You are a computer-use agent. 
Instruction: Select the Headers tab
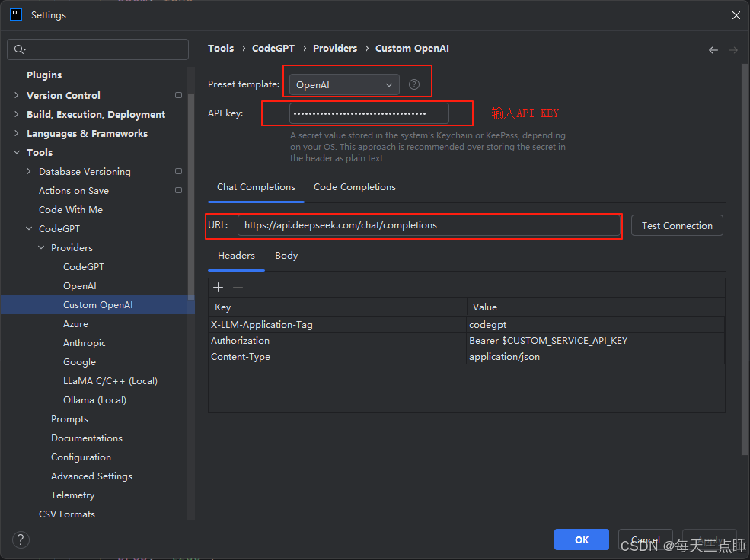coord(236,256)
